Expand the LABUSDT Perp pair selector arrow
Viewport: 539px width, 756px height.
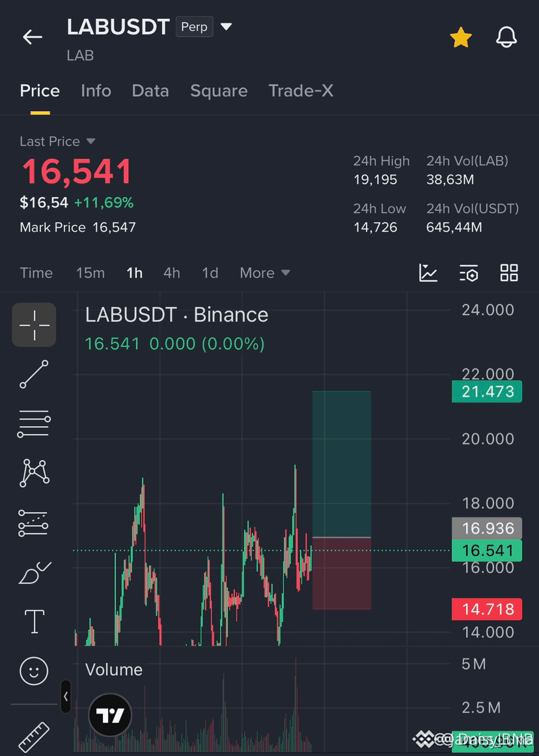tap(226, 27)
